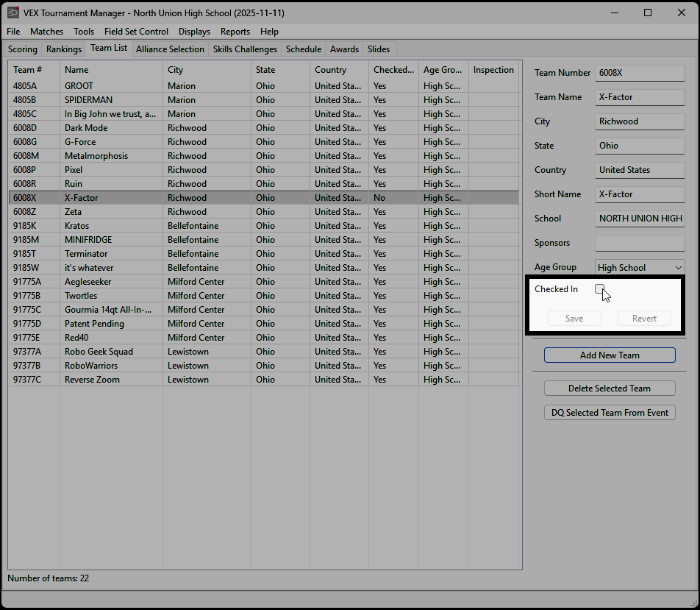
Task: Select team 9185T Terminator
Action: pyautogui.click(x=264, y=254)
